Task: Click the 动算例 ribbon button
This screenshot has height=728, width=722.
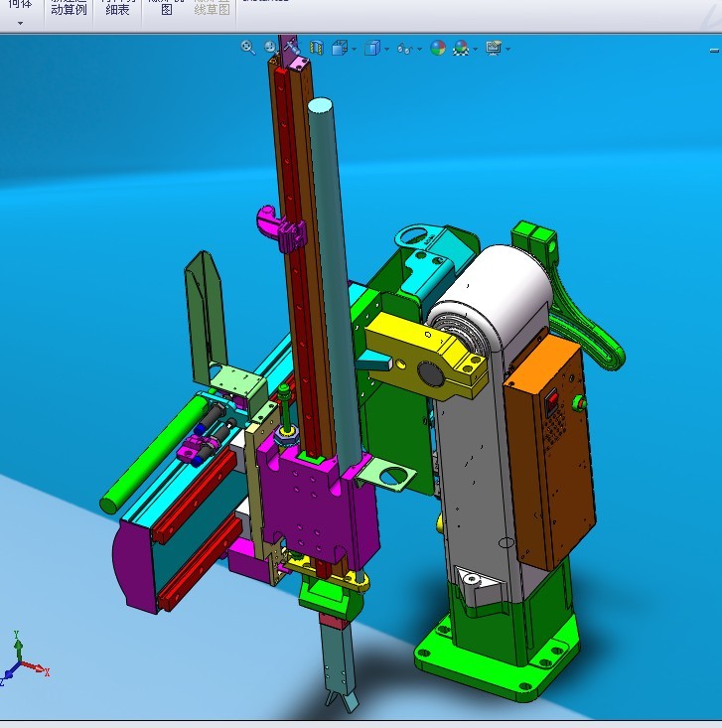Action: click(x=69, y=9)
